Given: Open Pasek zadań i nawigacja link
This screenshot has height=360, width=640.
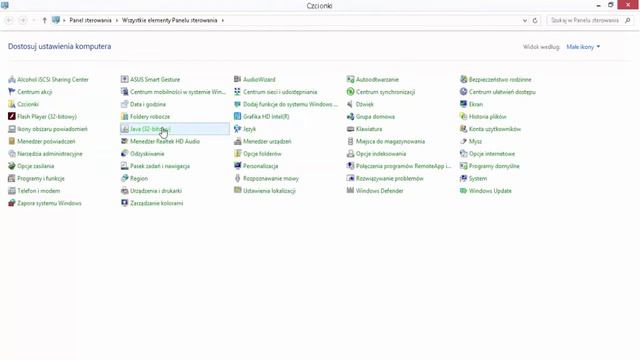Looking at the screenshot, I should [x=160, y=166].
